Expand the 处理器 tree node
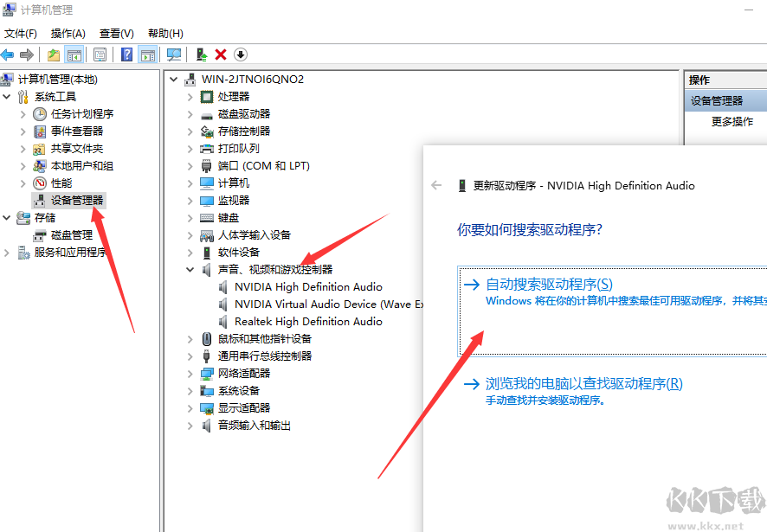 (189, 96)
